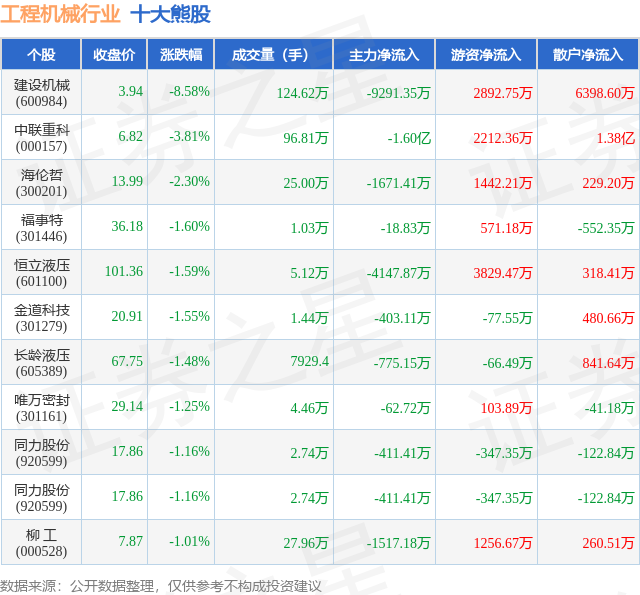Click 长龄液压 (605389) stock name
Image resolution: width=640 pixels, height=595 pixels.
[x=41, y=362]
